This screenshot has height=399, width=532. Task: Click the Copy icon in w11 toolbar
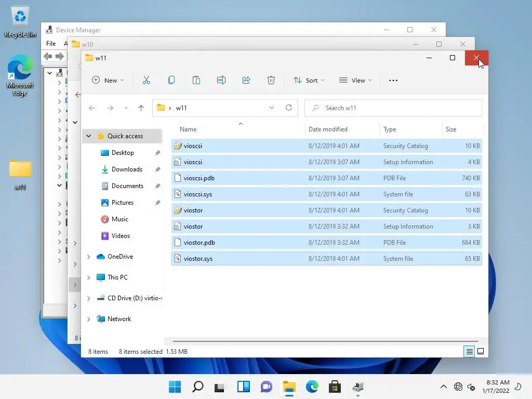[171, 81]
